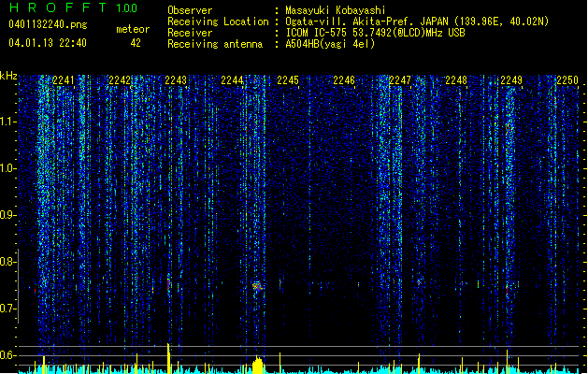Click the 1.0 kHz frequency axis label
This screenshot has width=588, height=374.
(x=7, y=168)
